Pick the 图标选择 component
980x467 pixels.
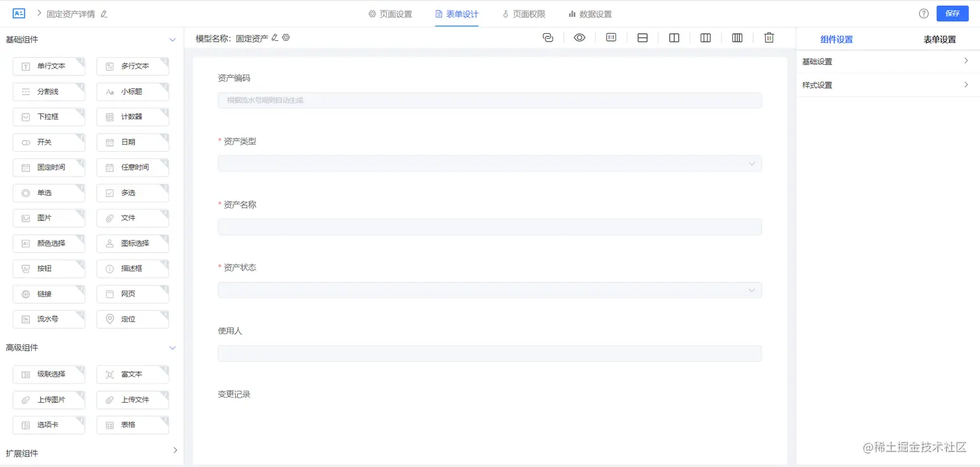click(x=133, y=243)
